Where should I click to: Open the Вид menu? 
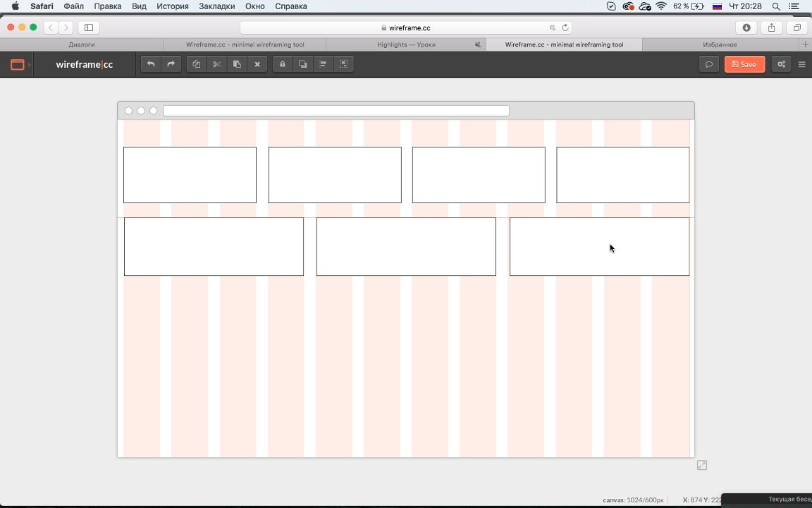point(139,6)
